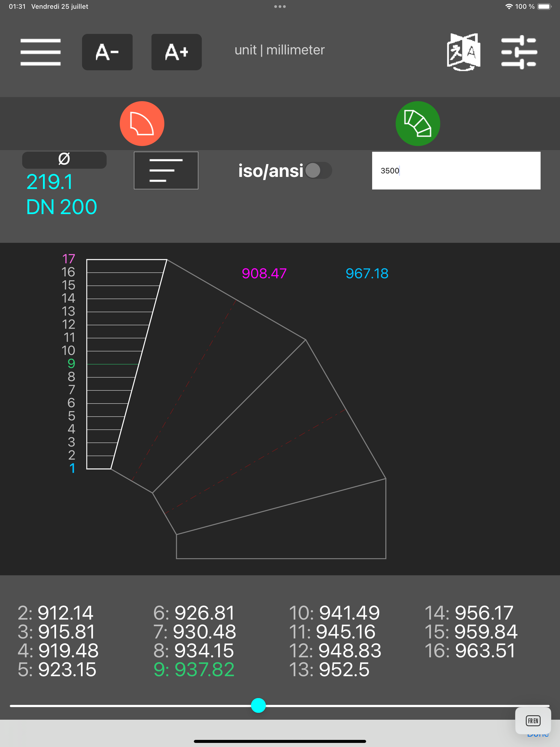Open the hamburger menu

(x=40, y=52)
